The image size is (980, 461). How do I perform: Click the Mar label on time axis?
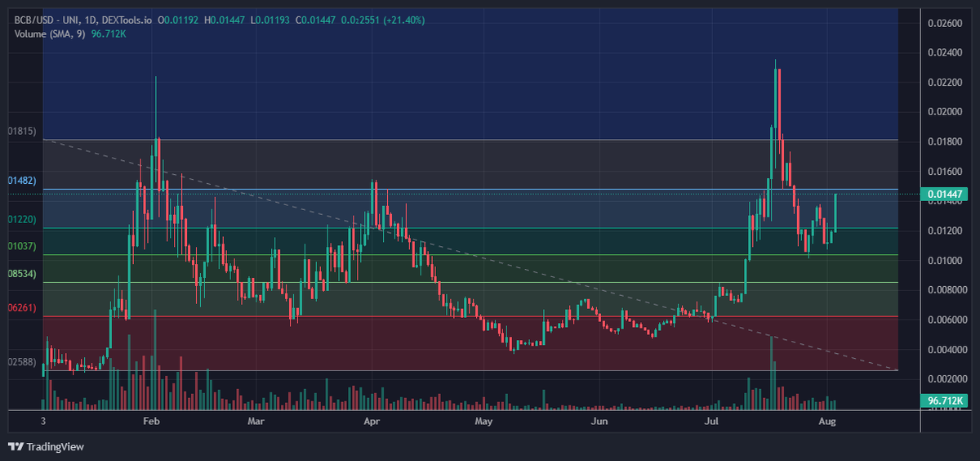pos(257,422)
